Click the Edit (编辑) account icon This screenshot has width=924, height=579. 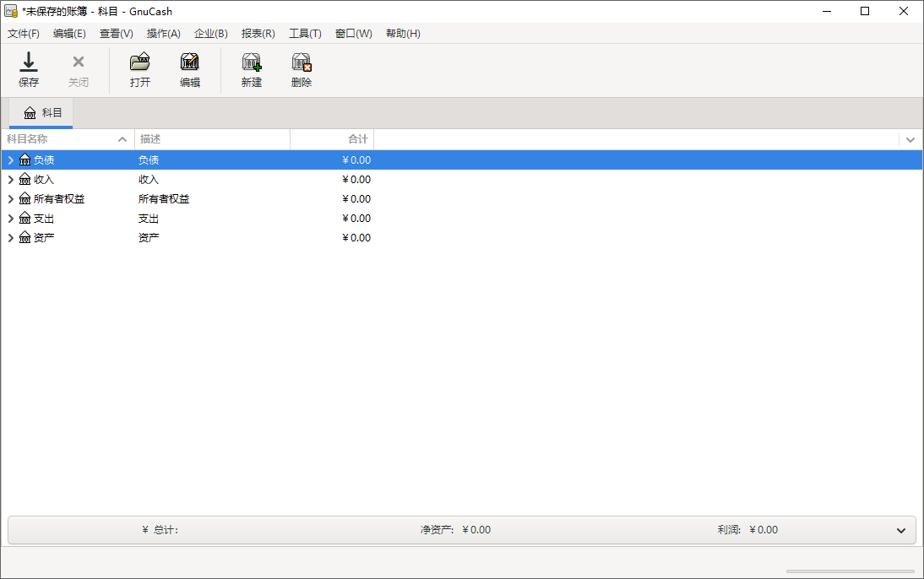click(x=190, y=62)
